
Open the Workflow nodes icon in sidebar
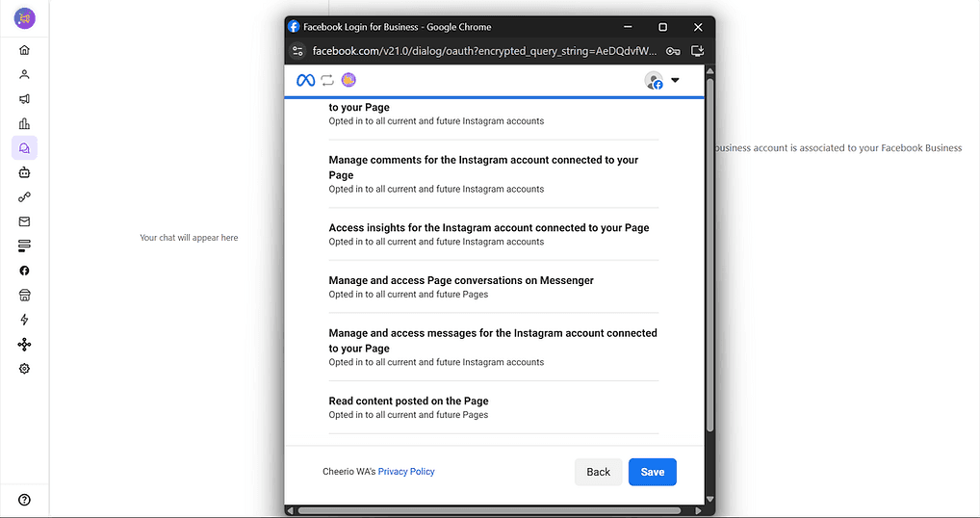pos(24,345)
